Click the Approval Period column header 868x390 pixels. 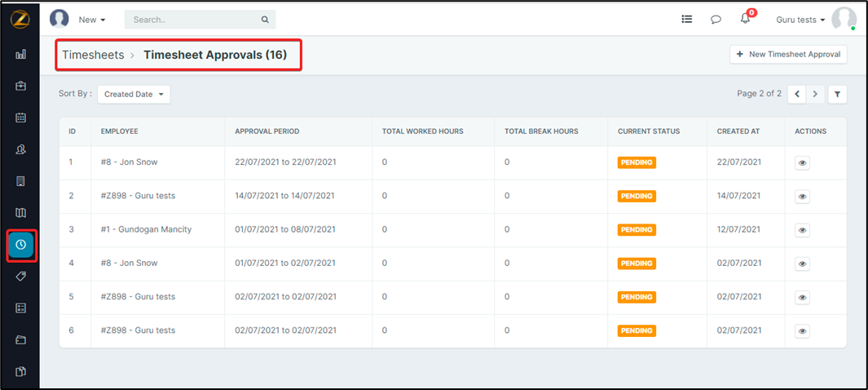pos(267,131)
